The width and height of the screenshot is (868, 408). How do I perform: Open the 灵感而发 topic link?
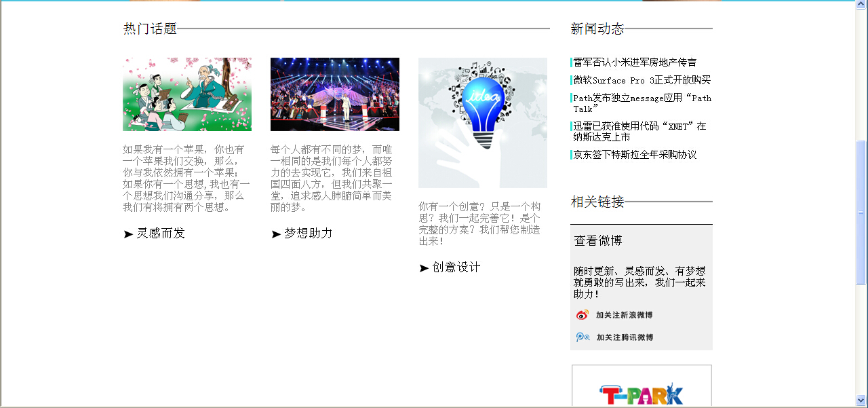click(161, 234)
